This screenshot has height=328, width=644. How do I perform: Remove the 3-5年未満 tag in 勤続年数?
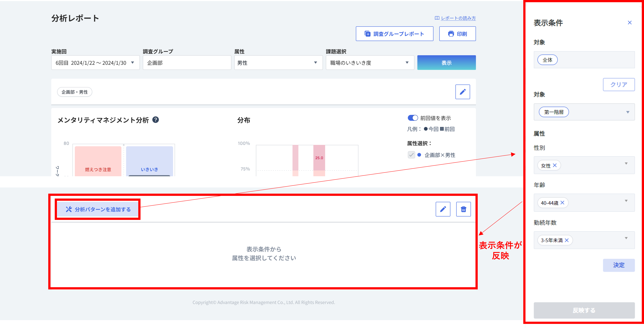click(566, 240)
